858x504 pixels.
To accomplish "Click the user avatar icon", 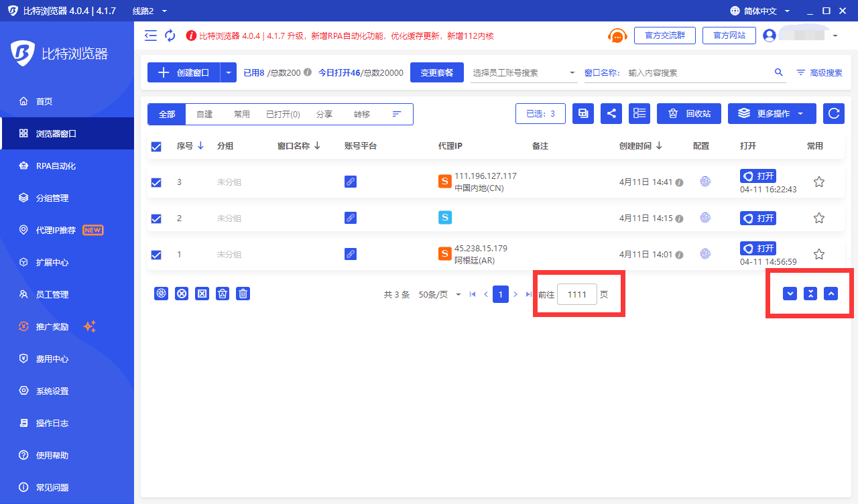I will pyautogui.click(x=770, y=36).
